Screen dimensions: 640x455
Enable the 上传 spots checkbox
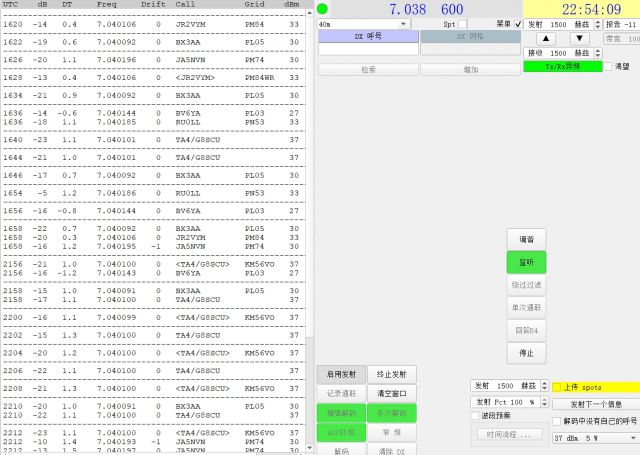point(557,387)
